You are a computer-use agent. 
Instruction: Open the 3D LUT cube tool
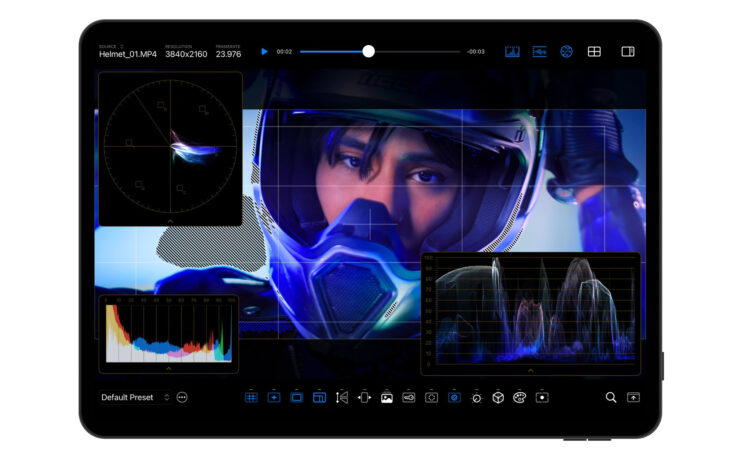498,397
